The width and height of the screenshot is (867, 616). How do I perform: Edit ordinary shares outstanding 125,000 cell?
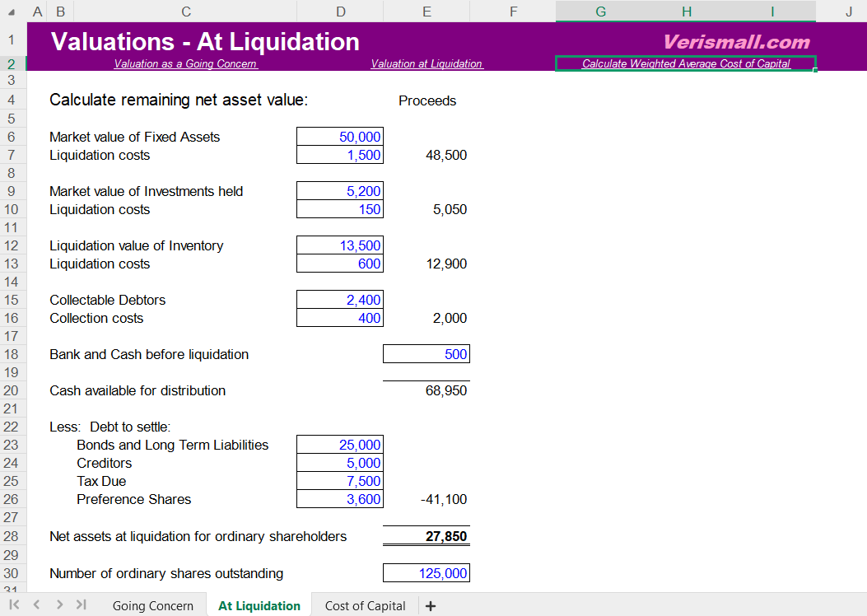pyautogui.click(x=427, y=574)
